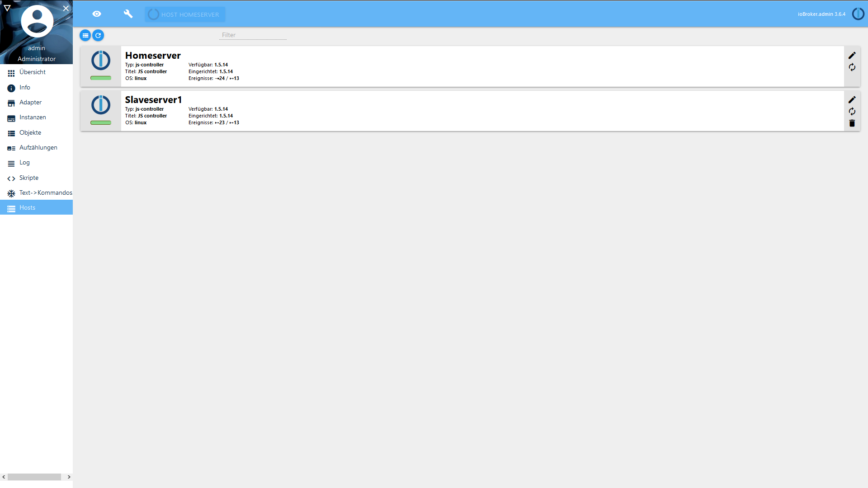
Task: Edit the Slaveserver1 host entry
Action: pyautogui.click(x=852, y=100)
